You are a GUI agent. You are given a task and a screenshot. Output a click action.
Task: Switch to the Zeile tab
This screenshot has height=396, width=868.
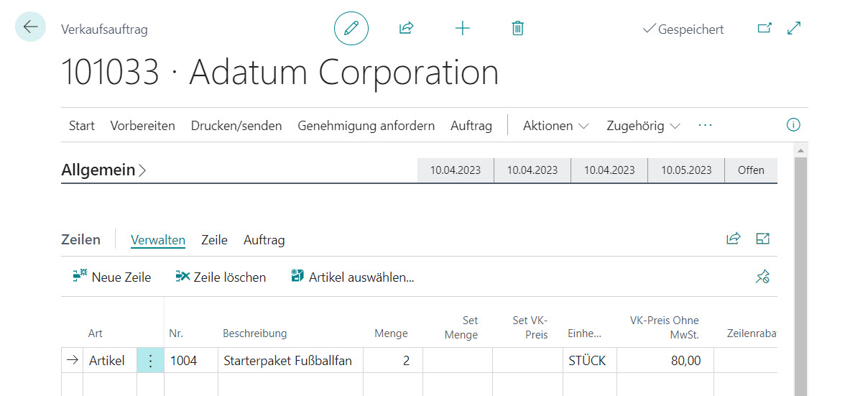point(214,240)
